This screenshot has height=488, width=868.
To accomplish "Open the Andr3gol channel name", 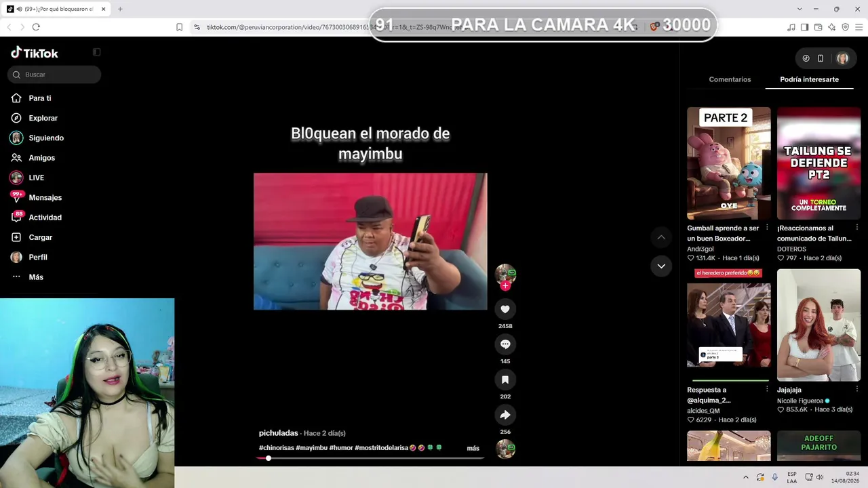I will click(701, 249).
